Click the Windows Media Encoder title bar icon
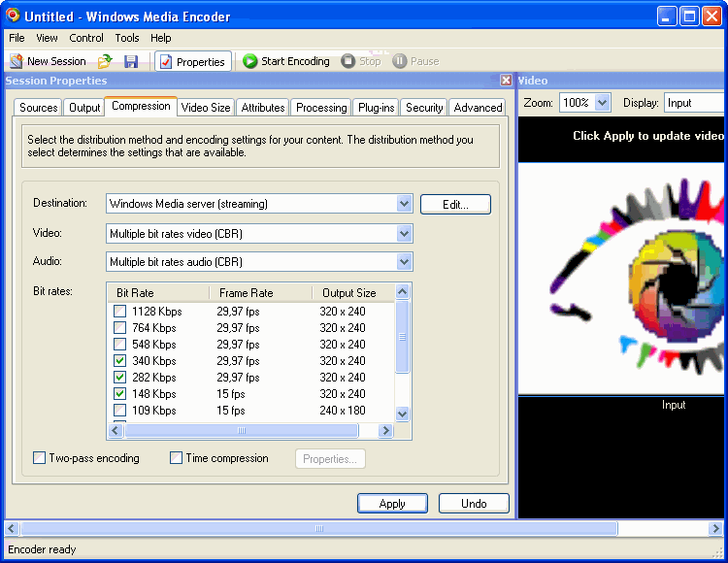 tap(13, 16)
